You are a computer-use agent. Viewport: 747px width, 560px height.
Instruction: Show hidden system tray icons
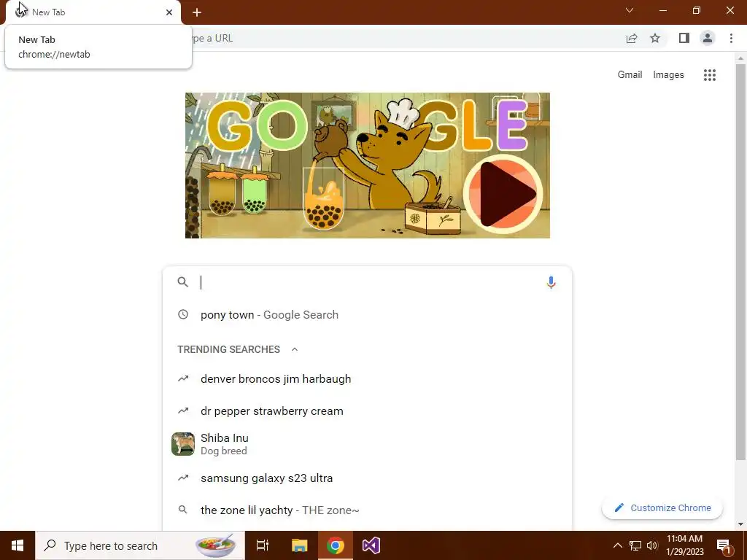coord(617,545)
